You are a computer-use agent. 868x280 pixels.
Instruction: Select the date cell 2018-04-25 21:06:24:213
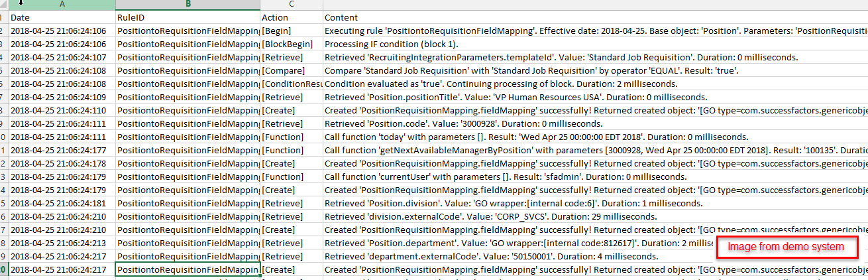(x=62, y=244)
